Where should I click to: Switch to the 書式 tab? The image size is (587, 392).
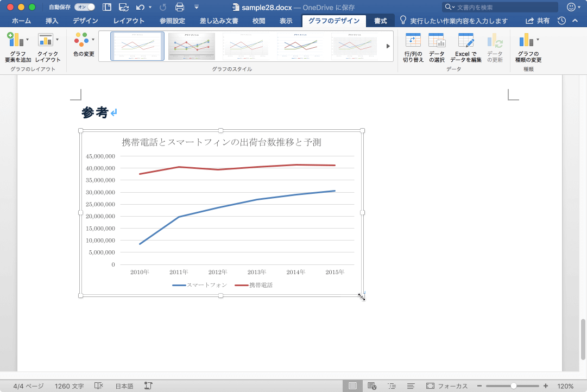coord(380,21)
